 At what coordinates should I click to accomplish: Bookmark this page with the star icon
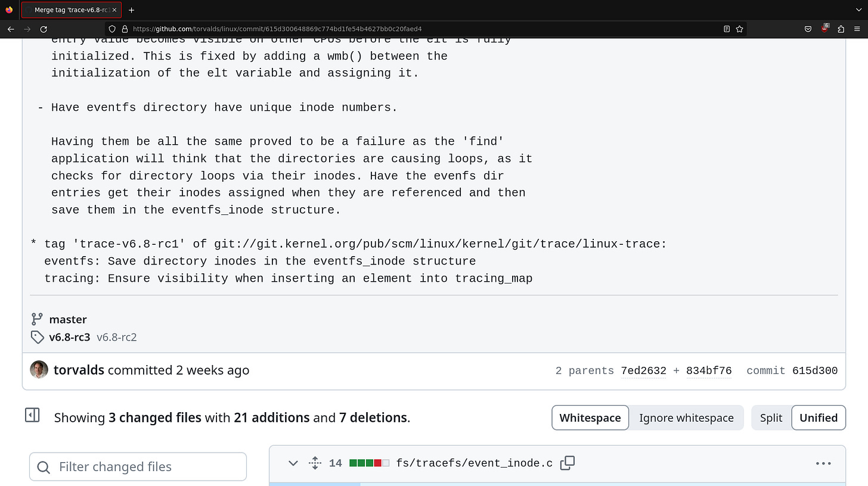[739, 29]
